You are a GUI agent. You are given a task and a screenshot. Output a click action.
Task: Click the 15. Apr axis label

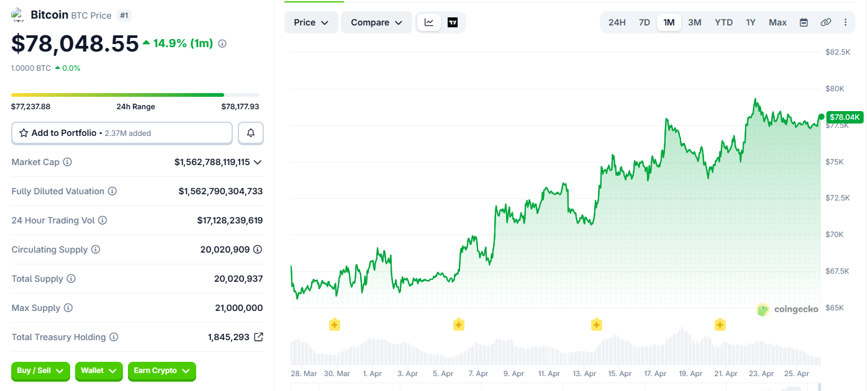[x=620, y=374]
